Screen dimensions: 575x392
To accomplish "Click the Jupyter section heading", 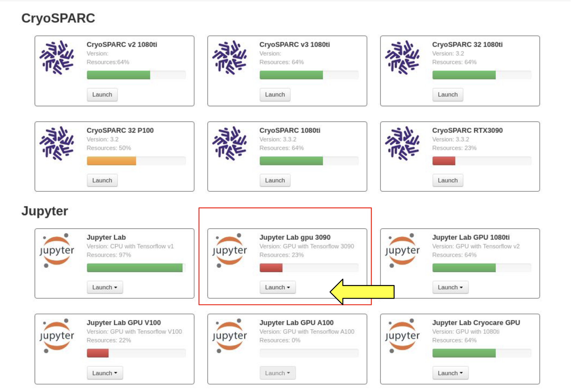I will (45, 211).
